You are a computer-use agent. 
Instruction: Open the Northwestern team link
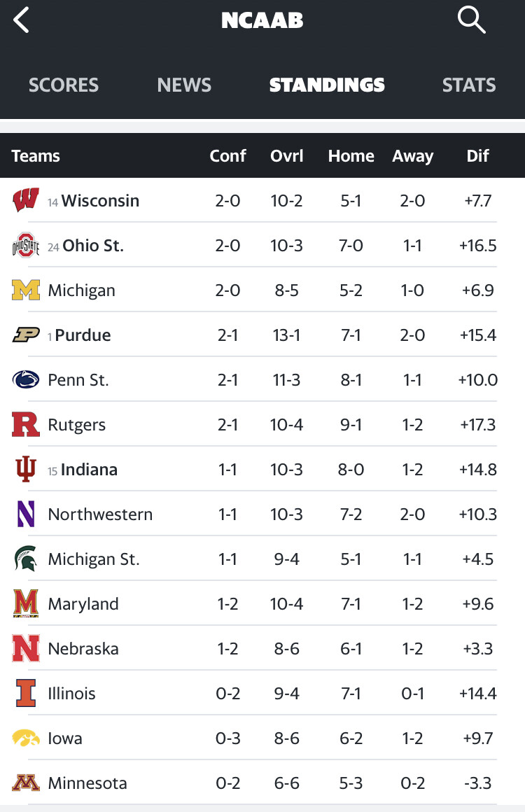coord(100,514)
